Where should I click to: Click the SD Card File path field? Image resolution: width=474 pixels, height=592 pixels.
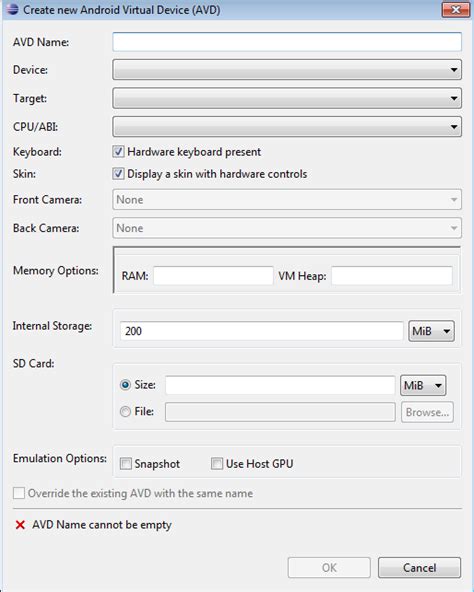[x=280, y=412]
